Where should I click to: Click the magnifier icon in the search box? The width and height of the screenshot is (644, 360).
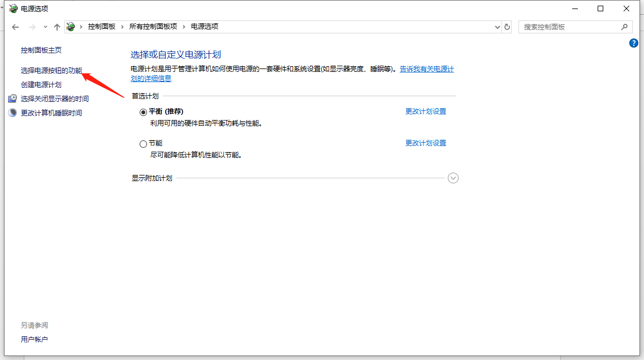pos(624,27)
